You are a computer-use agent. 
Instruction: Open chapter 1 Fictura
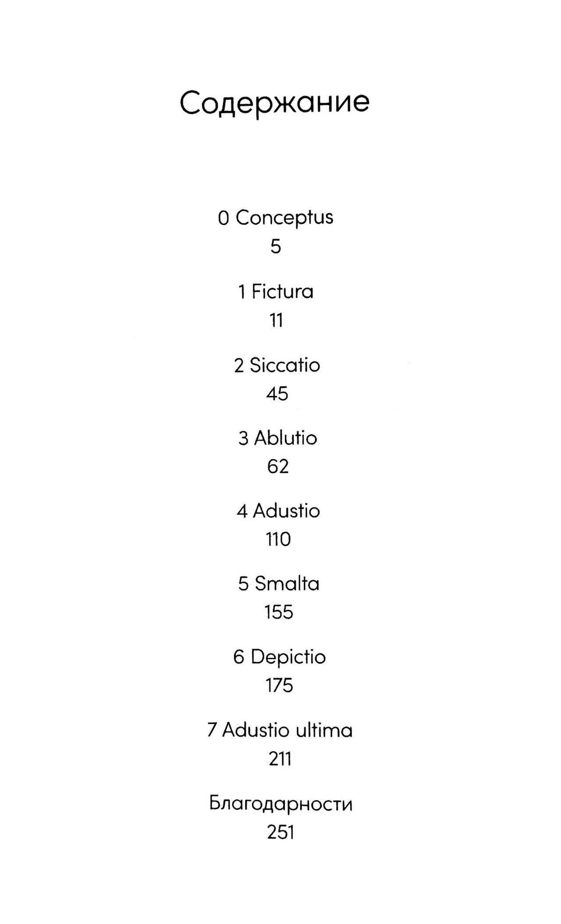[x=276, y=292]
